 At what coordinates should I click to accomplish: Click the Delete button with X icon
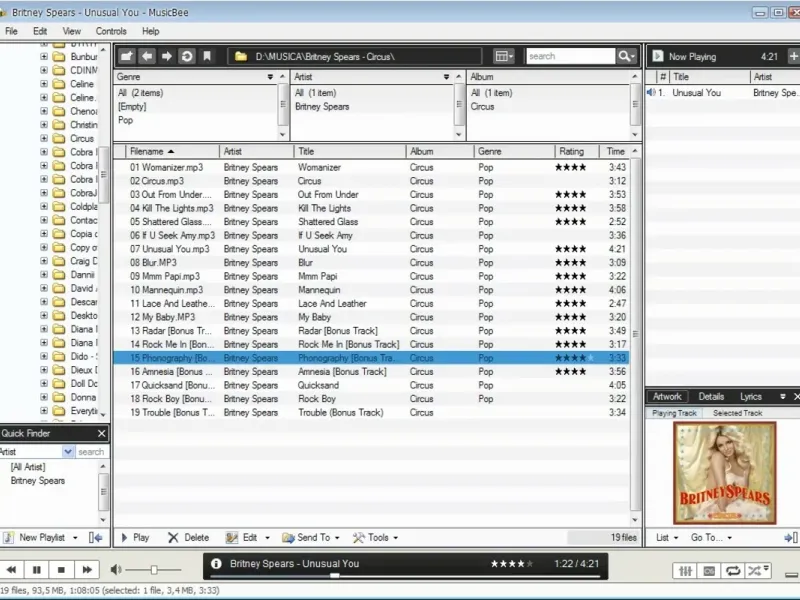189,537
